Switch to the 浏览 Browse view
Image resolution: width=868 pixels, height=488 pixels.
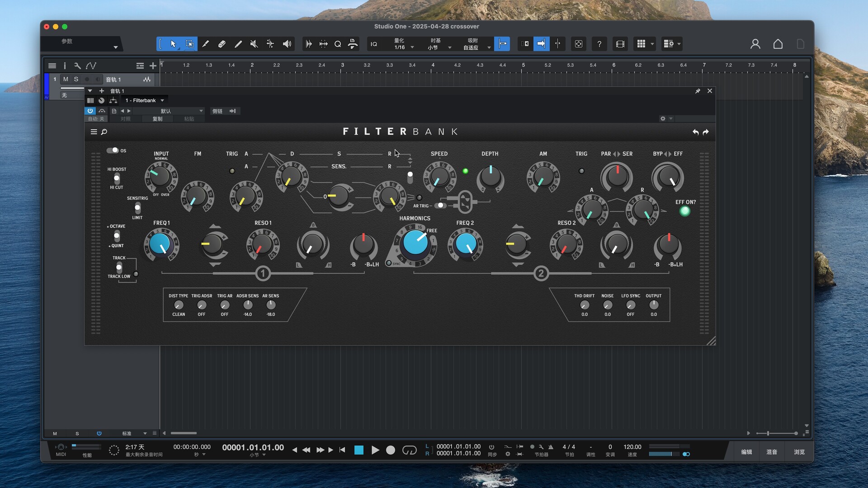point(799,452)
